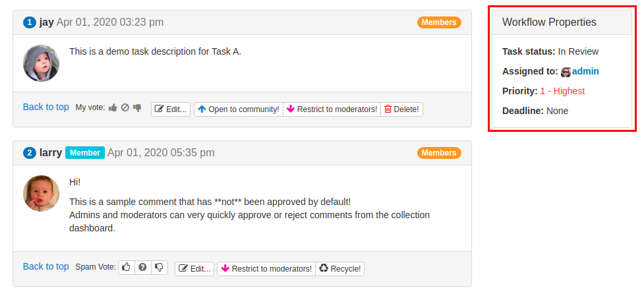The image size is (644, 294).
Task: Click the orange Members badge on larry's comment
Action: [439, 153]
